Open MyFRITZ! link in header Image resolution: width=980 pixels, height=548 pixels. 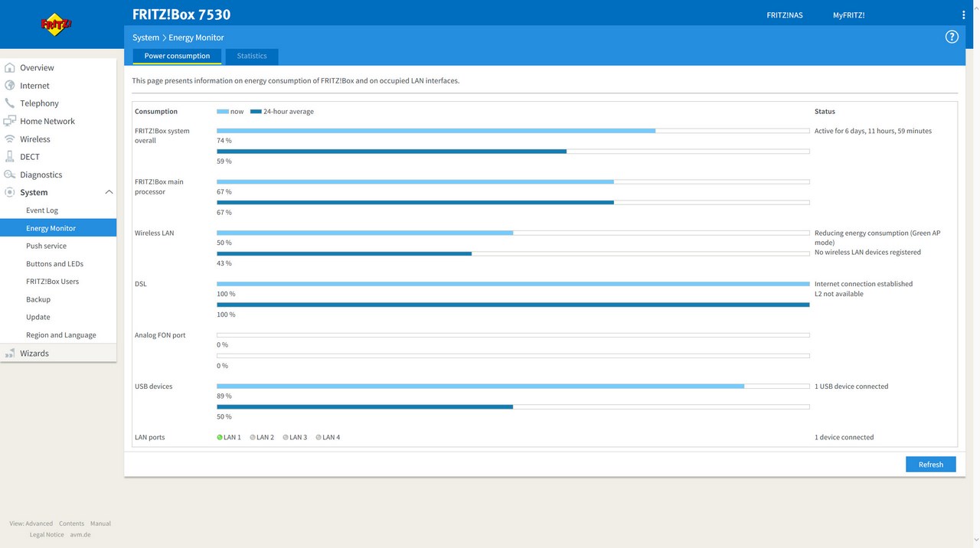(849, 15)
